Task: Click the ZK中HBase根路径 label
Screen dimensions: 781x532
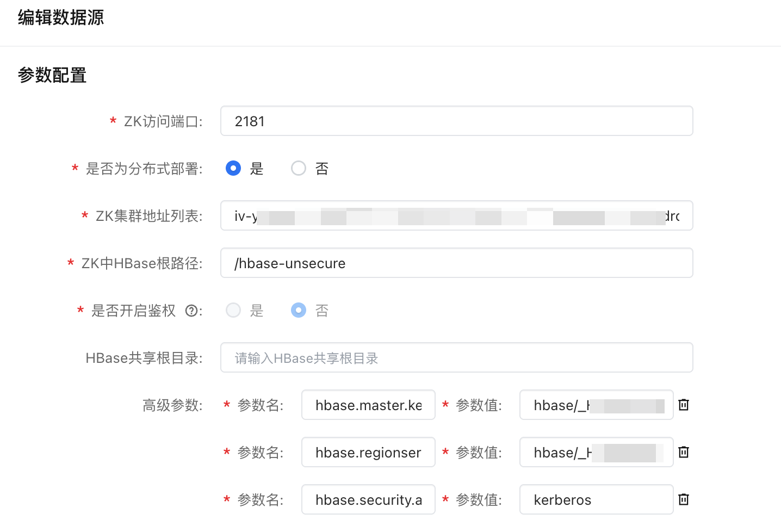Action: pyautogui.click(x=141, y=263)
